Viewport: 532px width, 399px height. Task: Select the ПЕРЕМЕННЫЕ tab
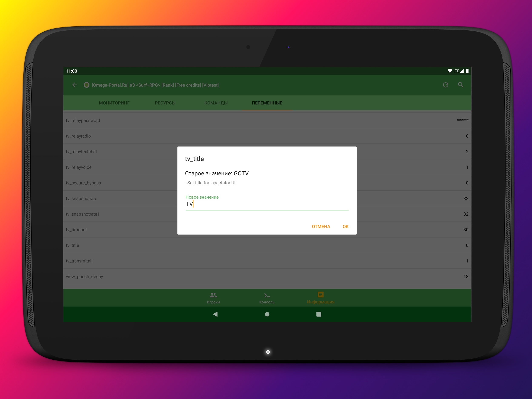click(267, 103)
